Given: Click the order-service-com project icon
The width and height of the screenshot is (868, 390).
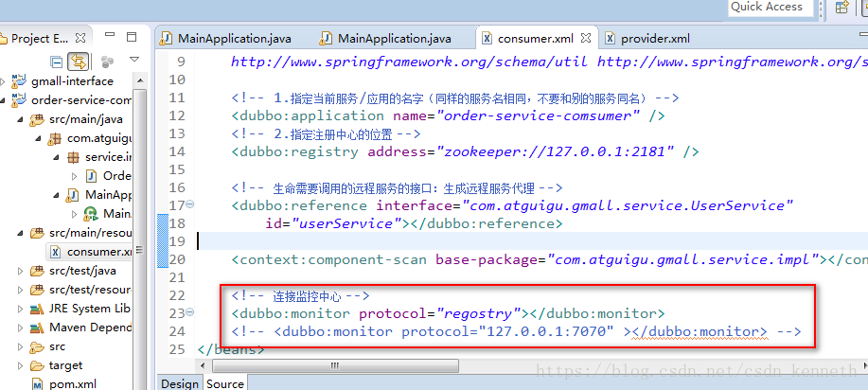Looking at the screenshot, I should click(19, 100).
